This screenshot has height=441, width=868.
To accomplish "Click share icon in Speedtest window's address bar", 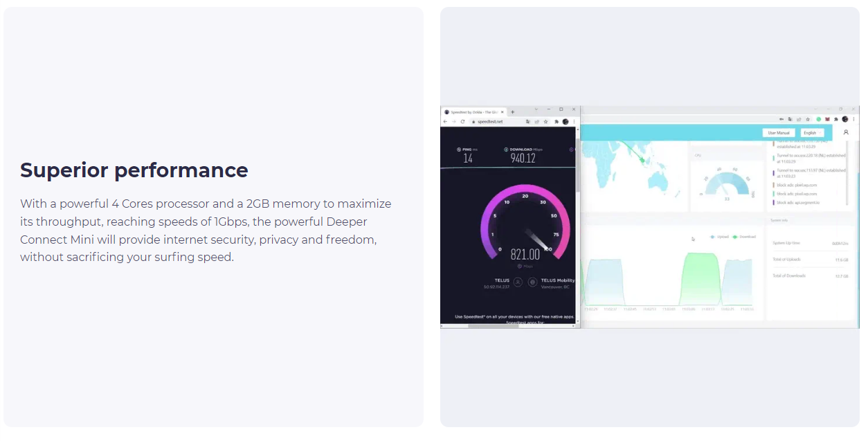I will (537, 121).
